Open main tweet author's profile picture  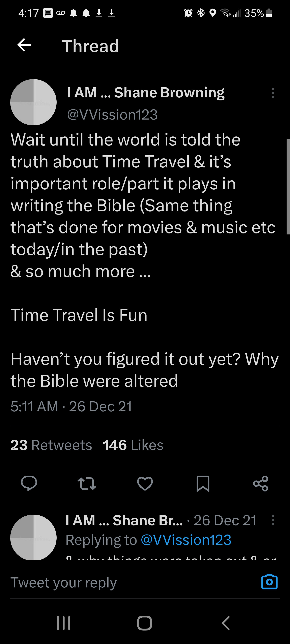pyautogui.click(x=33, y=102)
